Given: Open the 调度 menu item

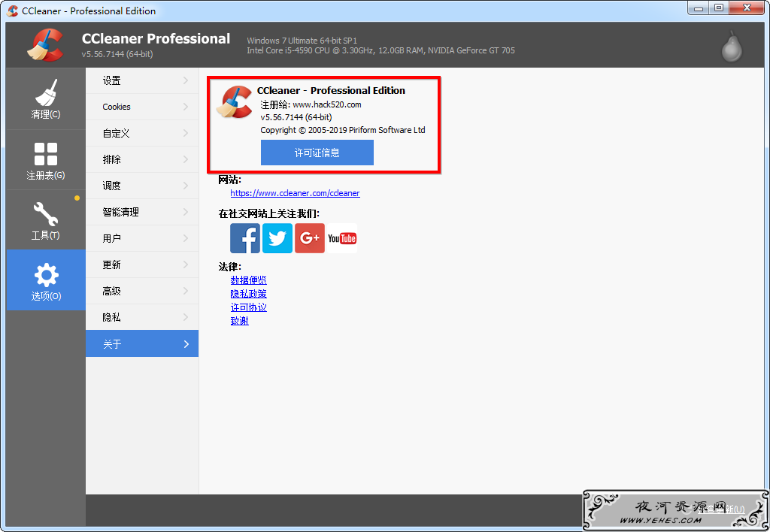Looking at the screenshot, I should pos(142,186).
